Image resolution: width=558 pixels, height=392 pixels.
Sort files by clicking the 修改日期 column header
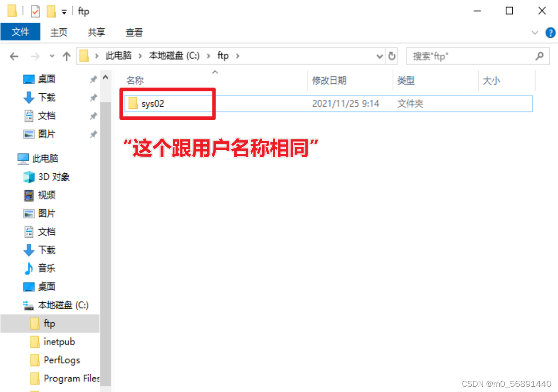click(329, 81)
